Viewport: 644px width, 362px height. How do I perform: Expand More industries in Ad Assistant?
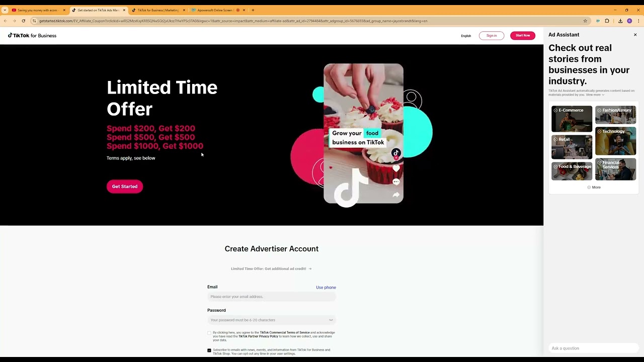[x=594, y=187]
